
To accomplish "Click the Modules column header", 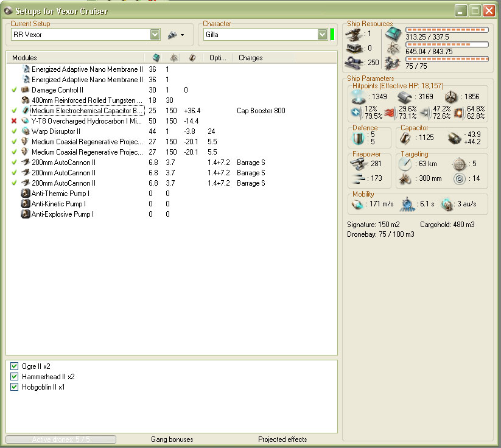I will [x=24, y=58].
